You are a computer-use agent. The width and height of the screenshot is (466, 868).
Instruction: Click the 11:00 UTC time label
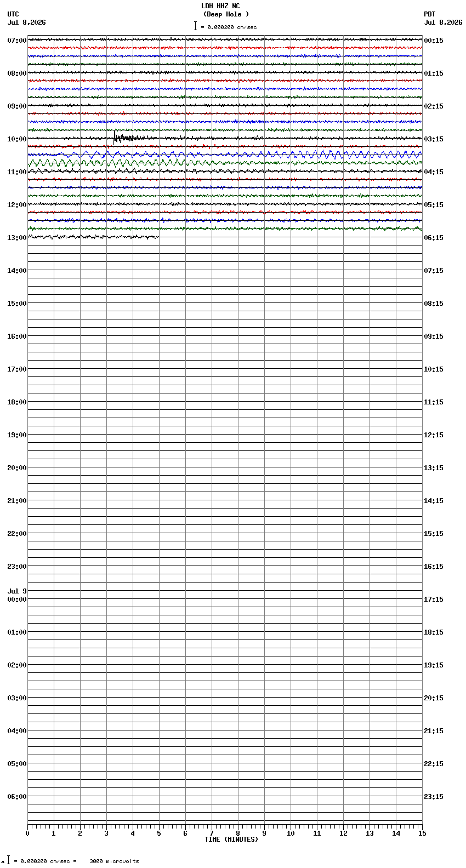[x=17, y=172]
